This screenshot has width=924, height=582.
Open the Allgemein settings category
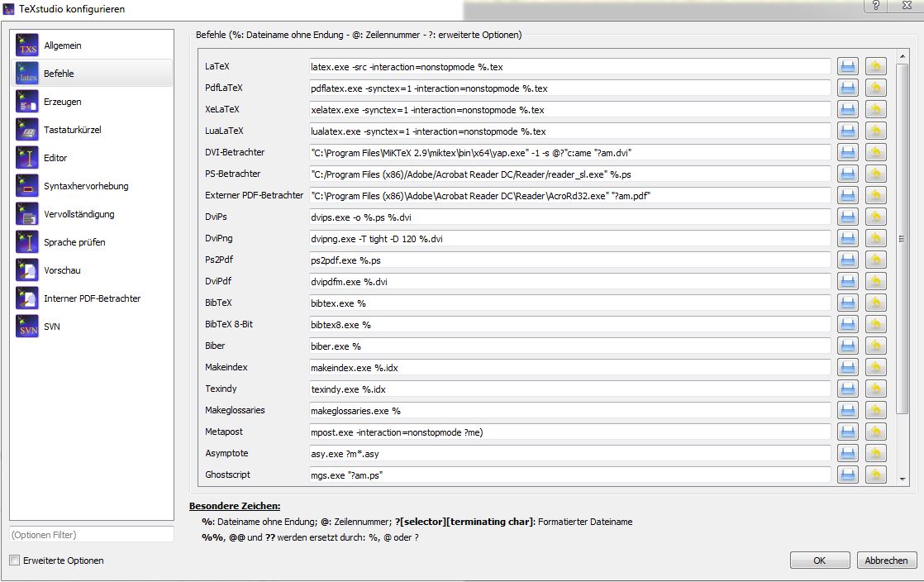[92, 45]
